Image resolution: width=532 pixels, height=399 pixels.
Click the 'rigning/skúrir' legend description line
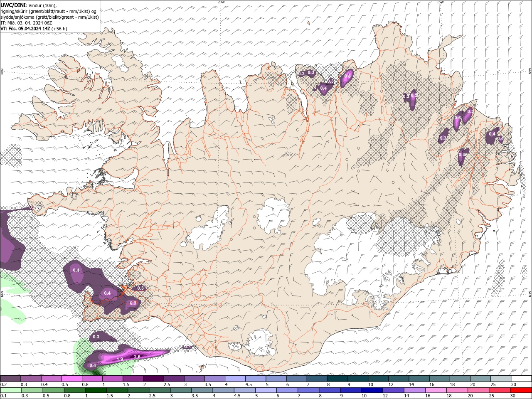[48, 11]
